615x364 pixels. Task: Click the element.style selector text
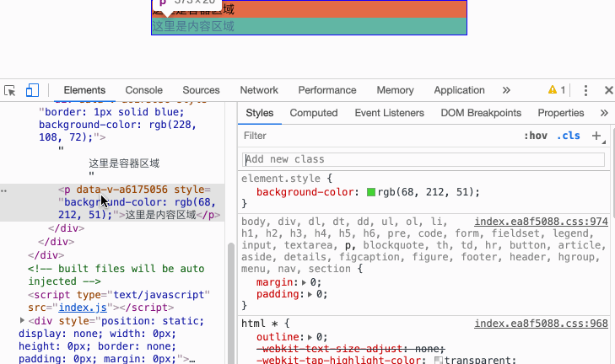click(x=281, y=179)
